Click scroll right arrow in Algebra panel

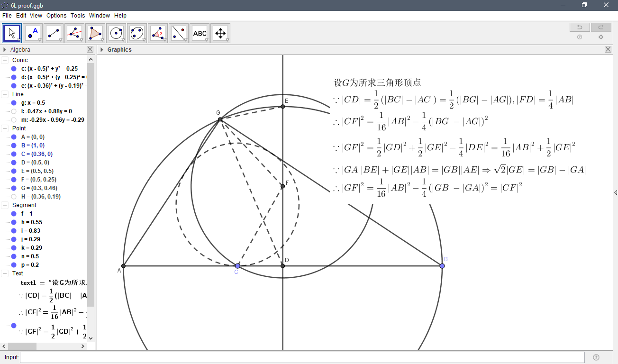pos(84,346)
